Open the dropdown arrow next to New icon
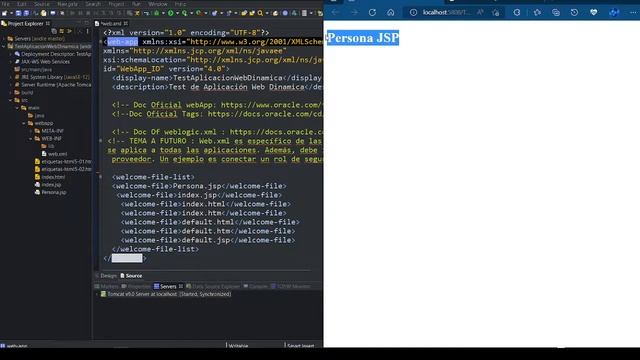 click(11, 13)
